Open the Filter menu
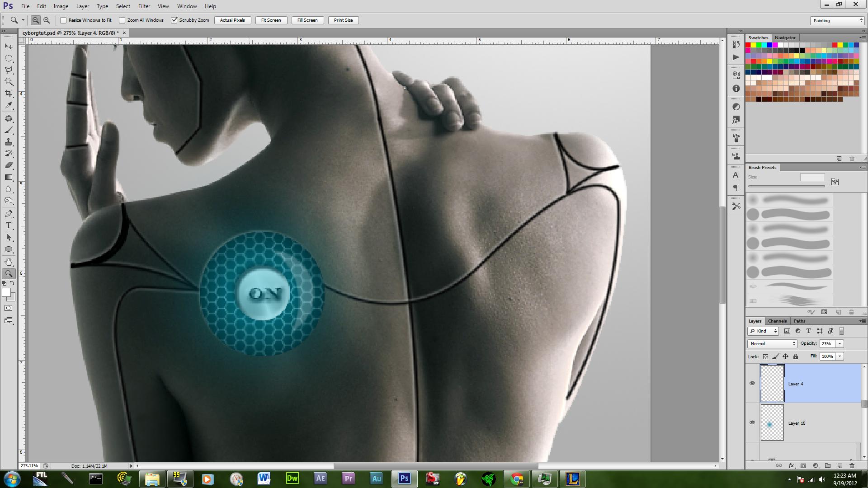 coord(144,6)
